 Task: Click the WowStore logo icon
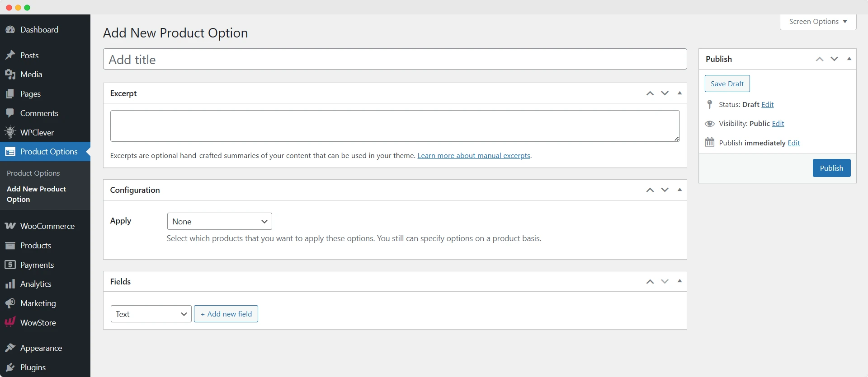[10, 322]
